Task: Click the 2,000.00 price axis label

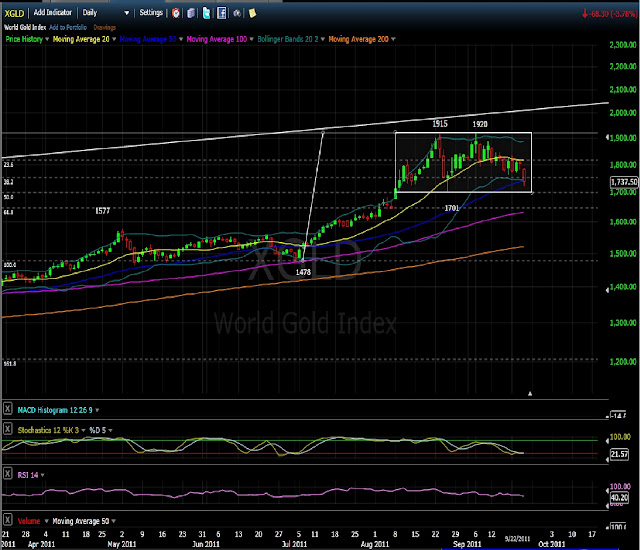Action: coord(623,113)
